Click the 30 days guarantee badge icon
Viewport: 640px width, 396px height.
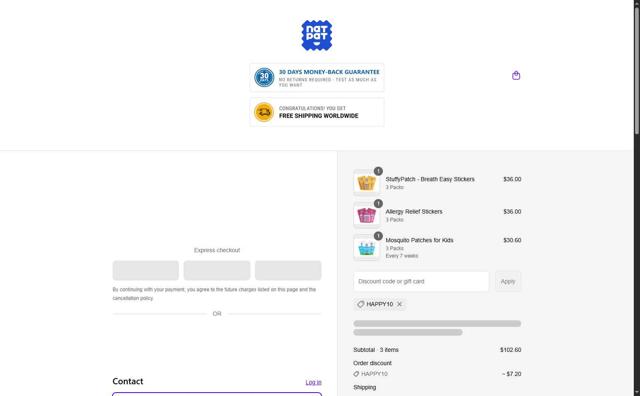264,78
